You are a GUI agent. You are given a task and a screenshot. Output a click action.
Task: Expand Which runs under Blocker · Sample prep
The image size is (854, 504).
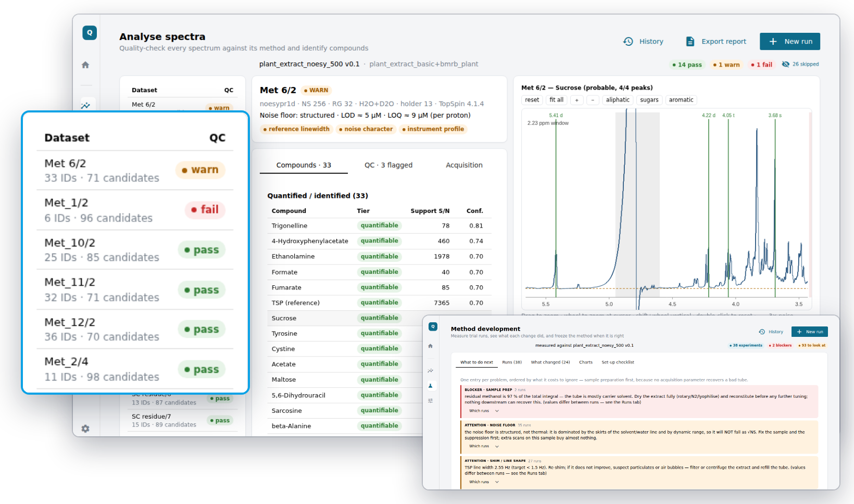(x=484, y=411)
